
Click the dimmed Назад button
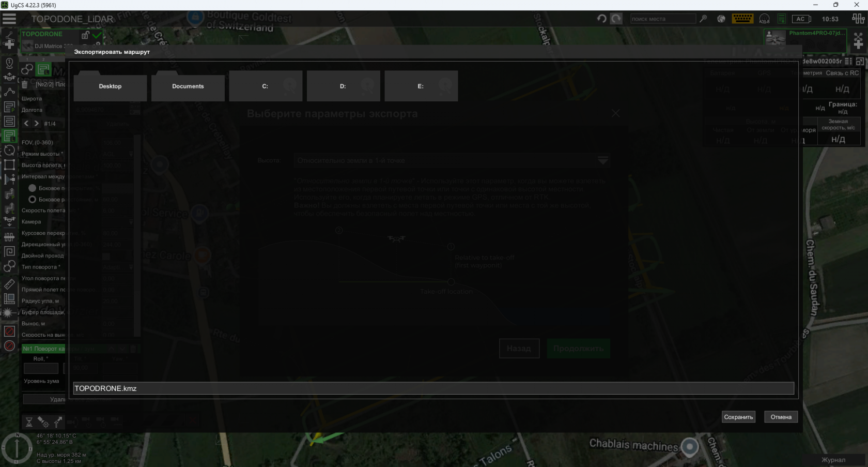pos(519,349)
